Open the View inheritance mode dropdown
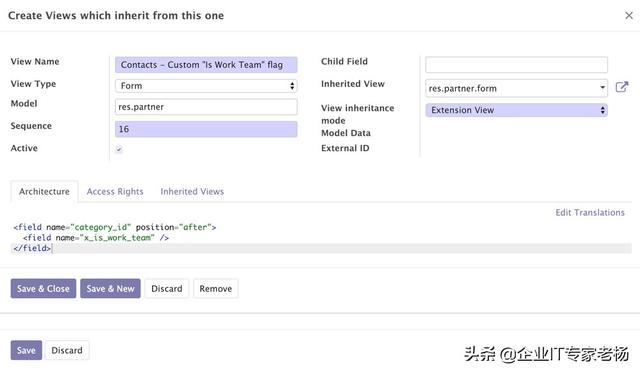Screen dimensions: 640x373 tap(516, 110)
